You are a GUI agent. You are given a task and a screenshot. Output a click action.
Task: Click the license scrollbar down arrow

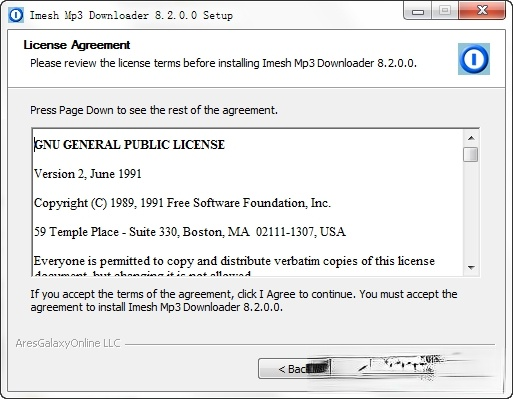(471, 267)
